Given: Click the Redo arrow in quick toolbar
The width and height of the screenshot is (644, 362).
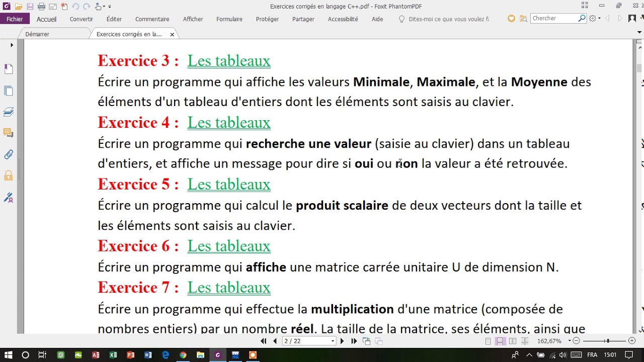Looking at the screenshot, I should point(87,7).
